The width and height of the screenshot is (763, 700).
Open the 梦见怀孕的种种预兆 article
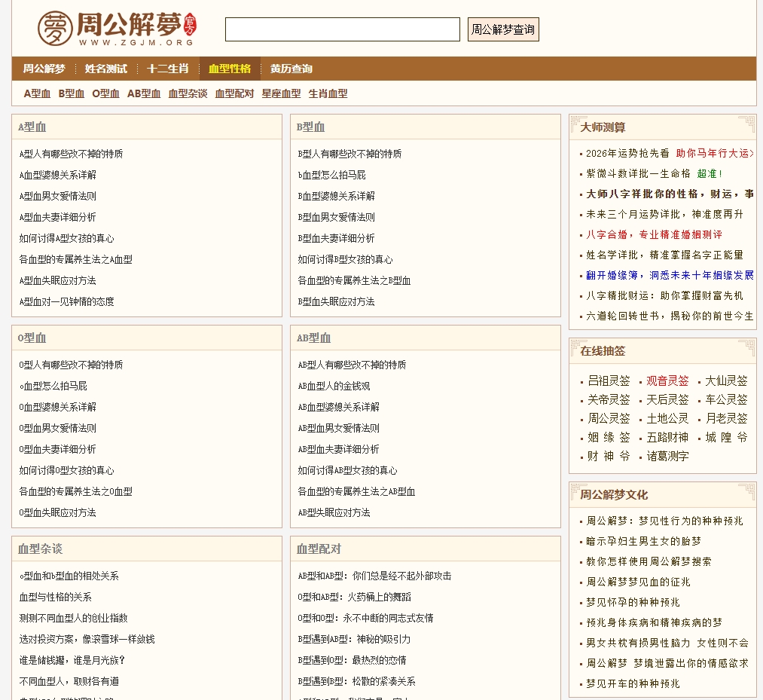click(x=633, y=602)
